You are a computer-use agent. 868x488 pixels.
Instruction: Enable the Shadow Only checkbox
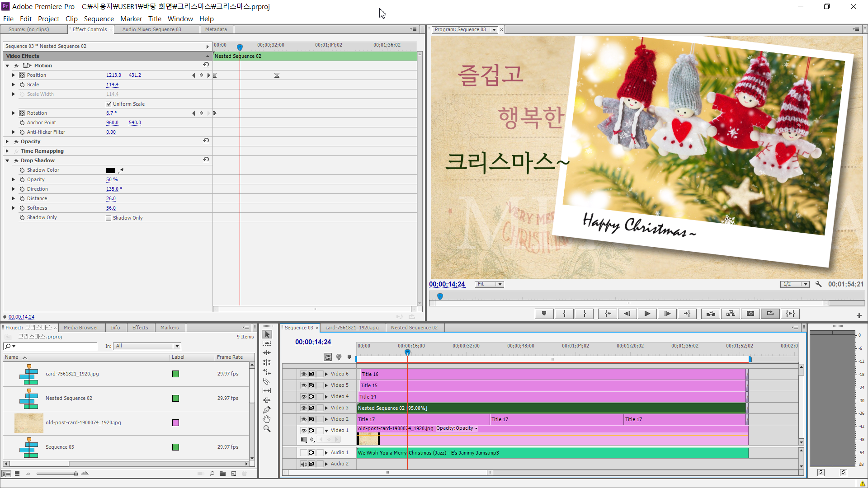[x=108, y=218]
